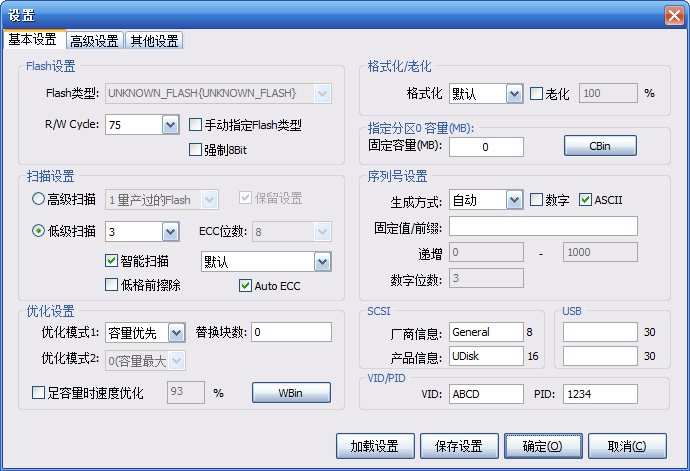The height and width of the screenshot is (471, 690).
Task: Click the 替换块数 input field
Action: point(291,332)
